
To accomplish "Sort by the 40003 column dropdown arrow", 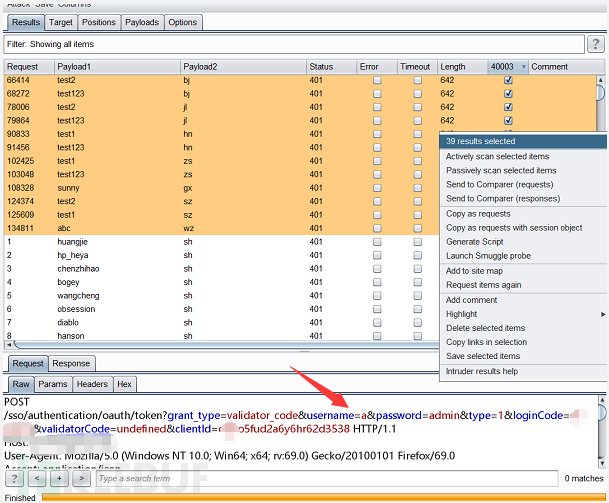I will point(523,67).
